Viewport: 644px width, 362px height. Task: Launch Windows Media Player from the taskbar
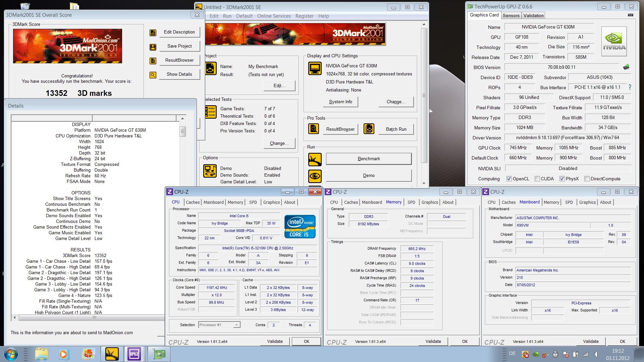tap(63, 354)
